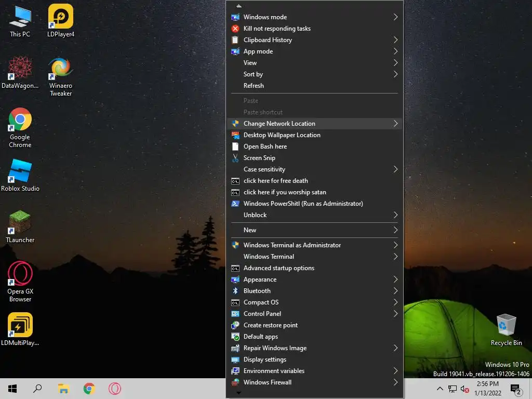Open Compact OS menu entry
This screenshot has width=532, height=399.
pos(314,302)
